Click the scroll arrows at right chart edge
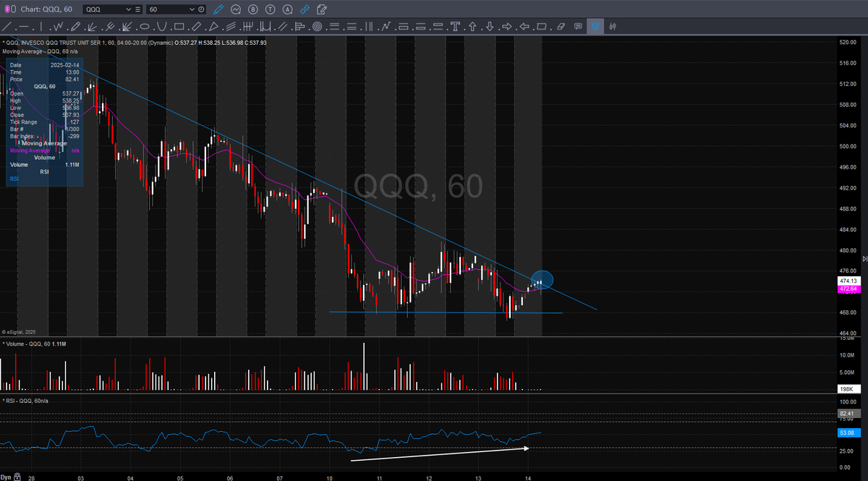 point(864,258)
